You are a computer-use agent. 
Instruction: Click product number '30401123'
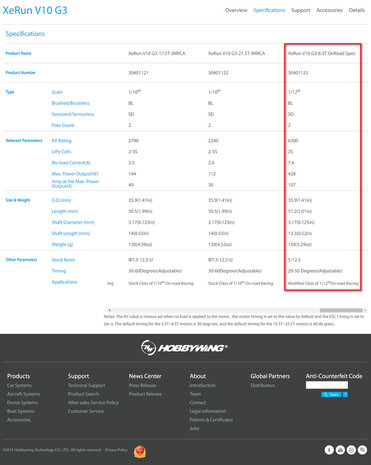tap(298, 73)
